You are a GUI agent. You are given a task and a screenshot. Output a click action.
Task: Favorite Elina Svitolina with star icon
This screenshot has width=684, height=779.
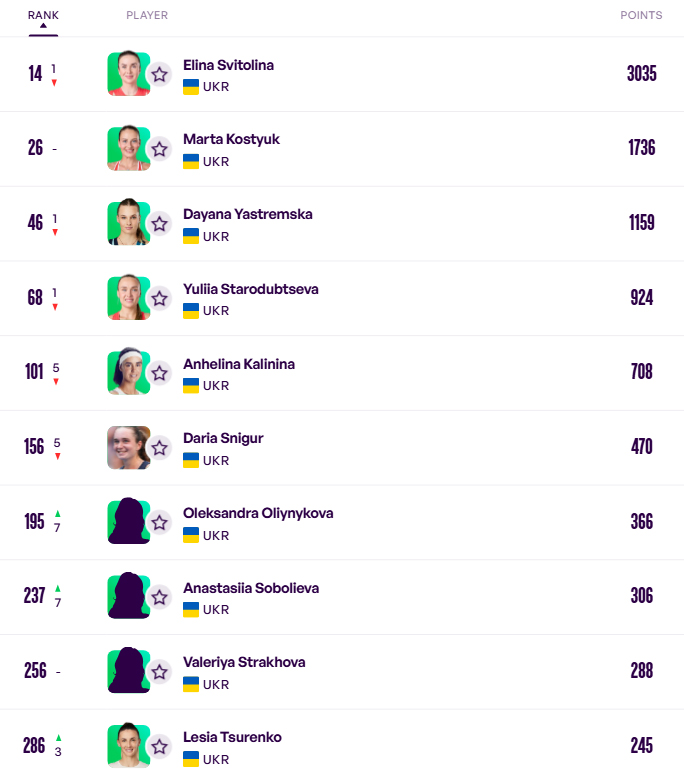pos(159,74)
